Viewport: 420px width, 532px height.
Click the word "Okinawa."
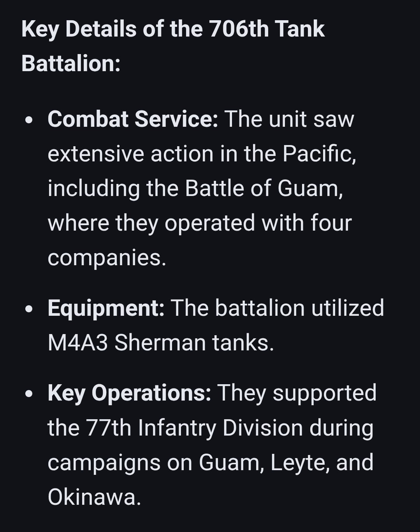(x=94, y=497)
